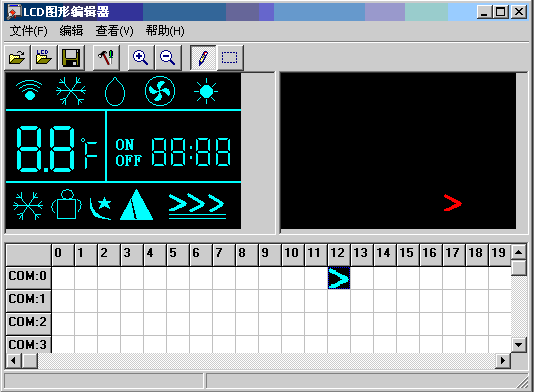Click the horizontal scrollbar right arrow
This screenshot has width=534, height=392.
point(503,361)
